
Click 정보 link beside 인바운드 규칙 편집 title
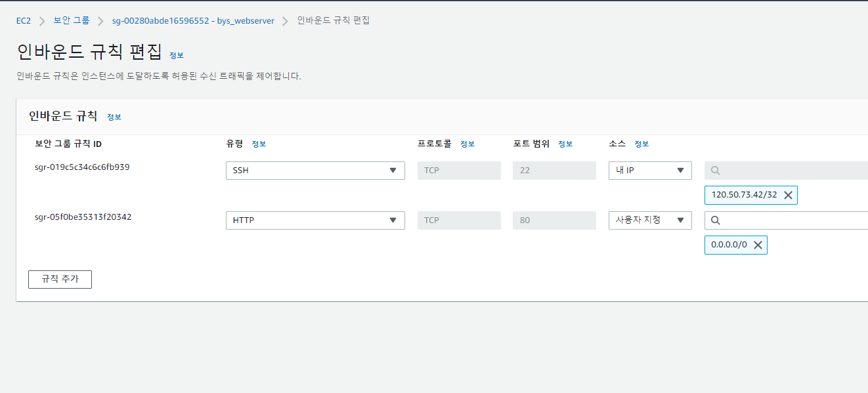pos(177,56)
